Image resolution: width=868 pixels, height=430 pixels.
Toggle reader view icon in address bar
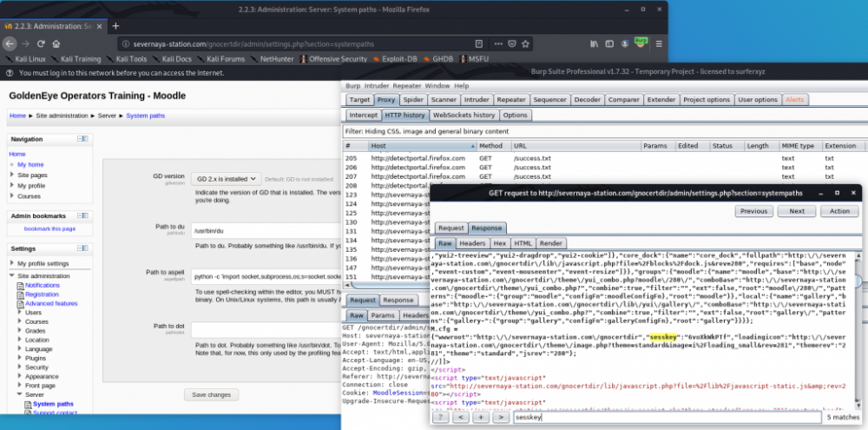pyautogui.click(x=479, y=43)
